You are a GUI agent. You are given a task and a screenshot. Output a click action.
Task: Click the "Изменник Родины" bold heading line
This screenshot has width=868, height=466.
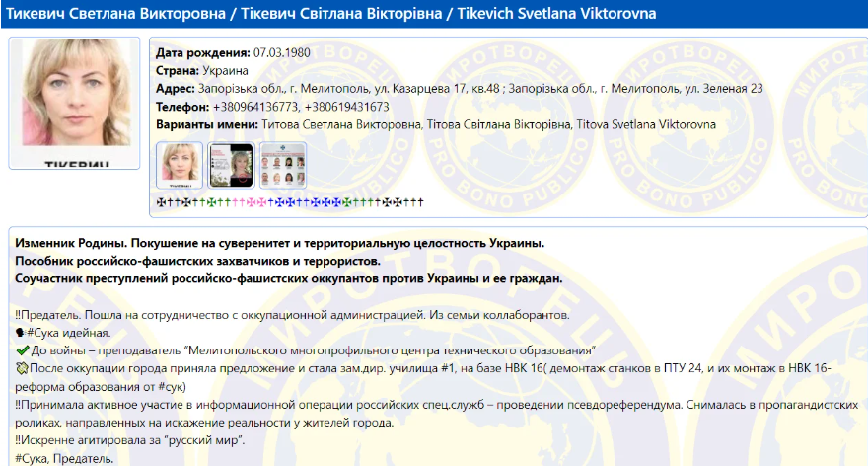point(280,243)
